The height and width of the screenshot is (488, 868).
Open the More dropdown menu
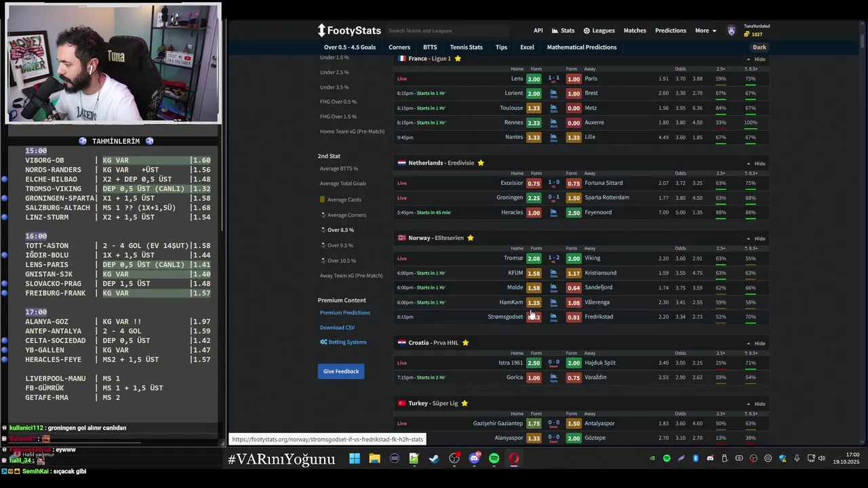pyautogui.click(x=705, y=30)
